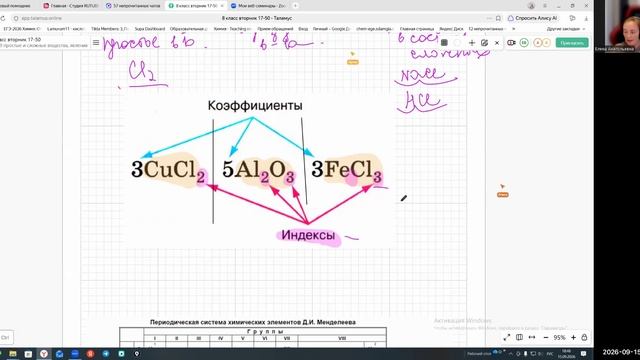Click the 95% zoom level value
The image size is (640, 360).
pos(559,338)
